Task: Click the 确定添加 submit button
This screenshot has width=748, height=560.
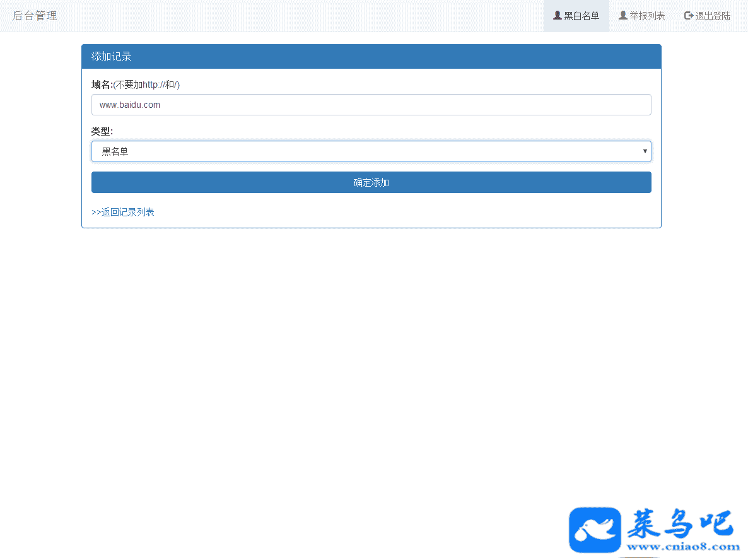Action: click(371, 182)
